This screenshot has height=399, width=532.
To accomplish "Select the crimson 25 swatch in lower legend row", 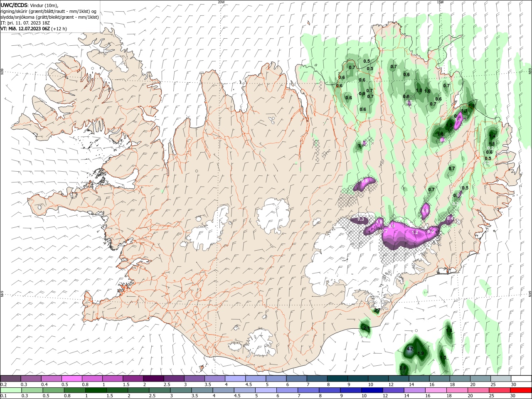I will pyautogui.click(x=499, y=390).
